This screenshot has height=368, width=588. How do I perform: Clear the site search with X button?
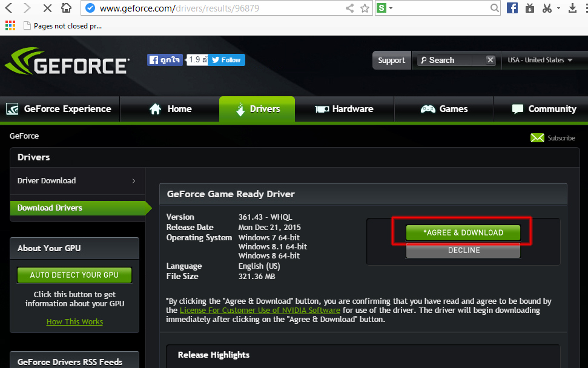[490, 60]
